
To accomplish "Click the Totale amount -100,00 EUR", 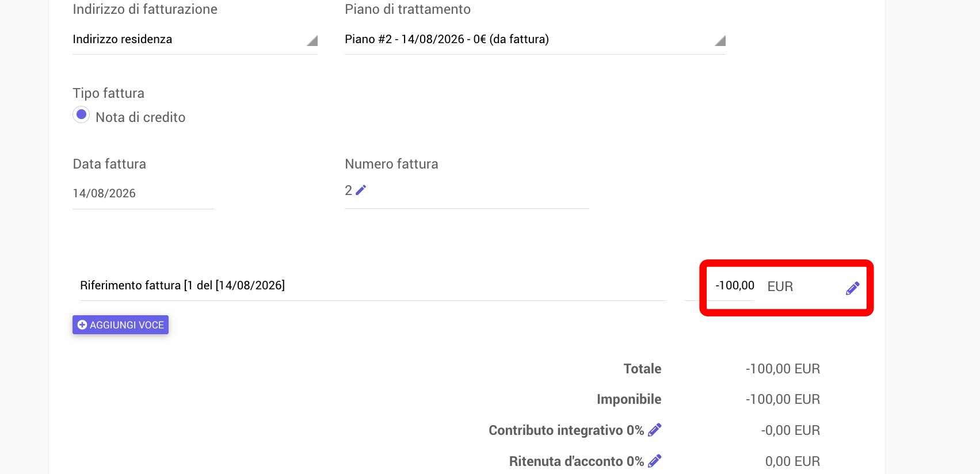I will (x=783, y=369).
